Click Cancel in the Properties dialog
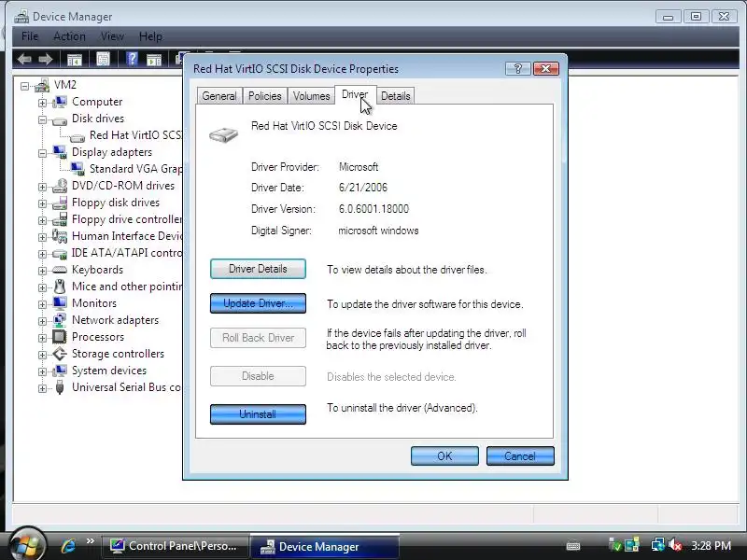747x560 pixels. (520, 456)
